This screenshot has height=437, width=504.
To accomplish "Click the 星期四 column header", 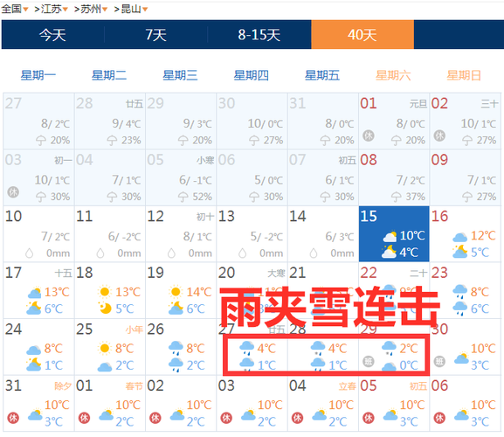I will pos(251,75).
